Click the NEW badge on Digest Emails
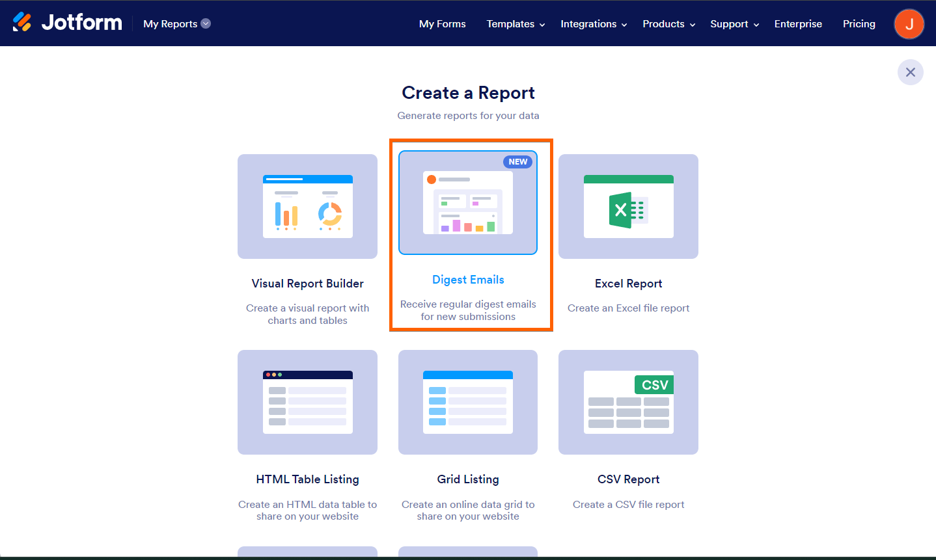Viewport: 936px width, 560px height. 518,162
